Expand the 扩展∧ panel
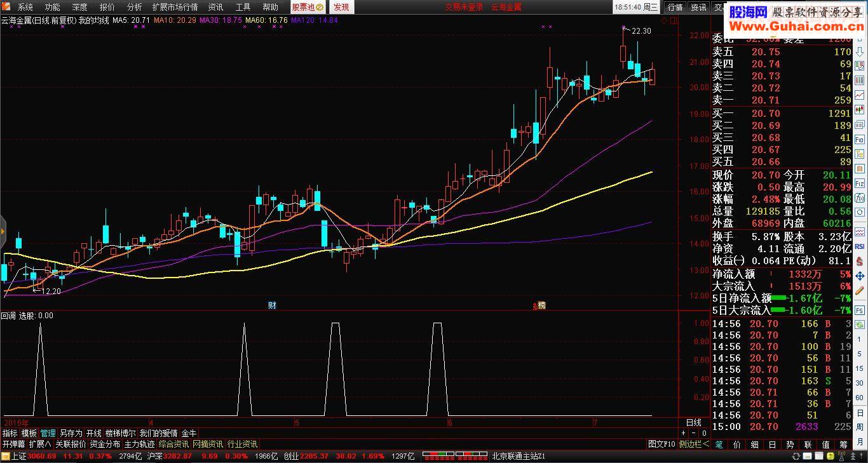The height and width of the screenshot is (463, 868). [x=41, y=445]
